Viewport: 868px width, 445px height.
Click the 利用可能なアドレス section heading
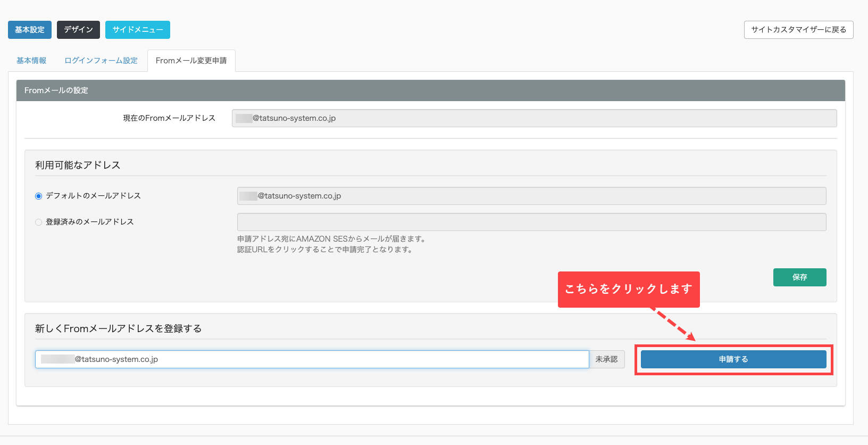tap(78, 165)
